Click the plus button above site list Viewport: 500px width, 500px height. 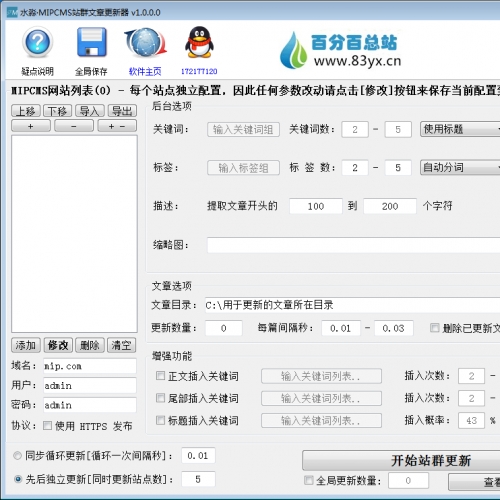[x=31, y=126]
